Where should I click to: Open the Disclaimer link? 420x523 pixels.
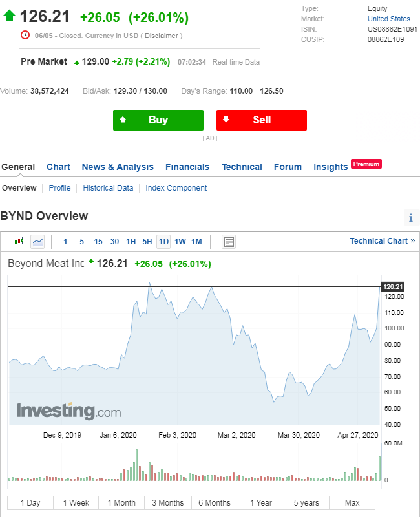[x=162, y=36]
